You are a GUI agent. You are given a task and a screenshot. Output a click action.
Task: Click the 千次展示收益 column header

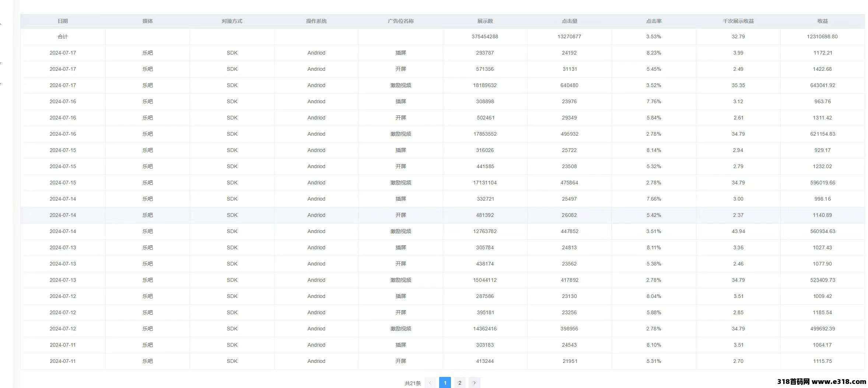point(738,21)
